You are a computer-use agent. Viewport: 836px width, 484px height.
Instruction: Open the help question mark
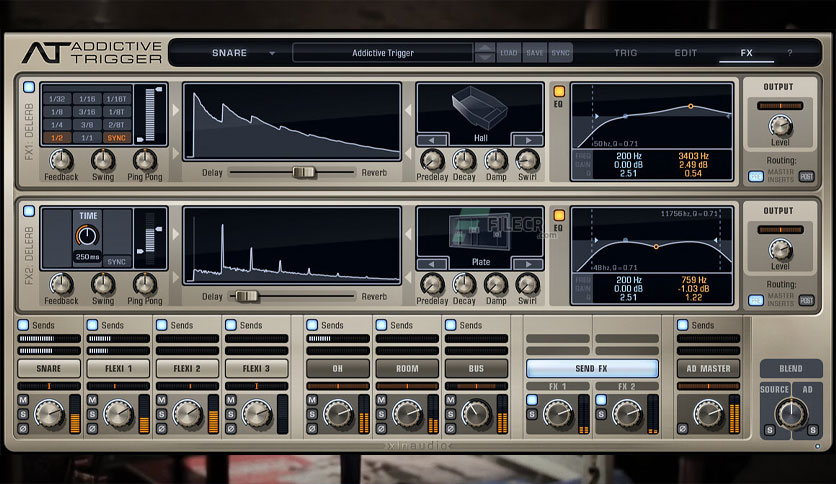(790, 53)
